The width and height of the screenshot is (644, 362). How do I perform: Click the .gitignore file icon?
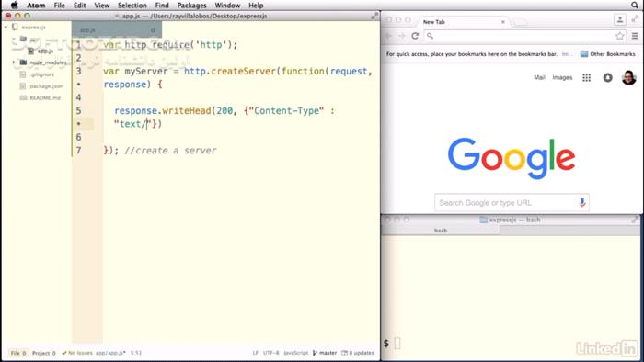pos(23,74)
